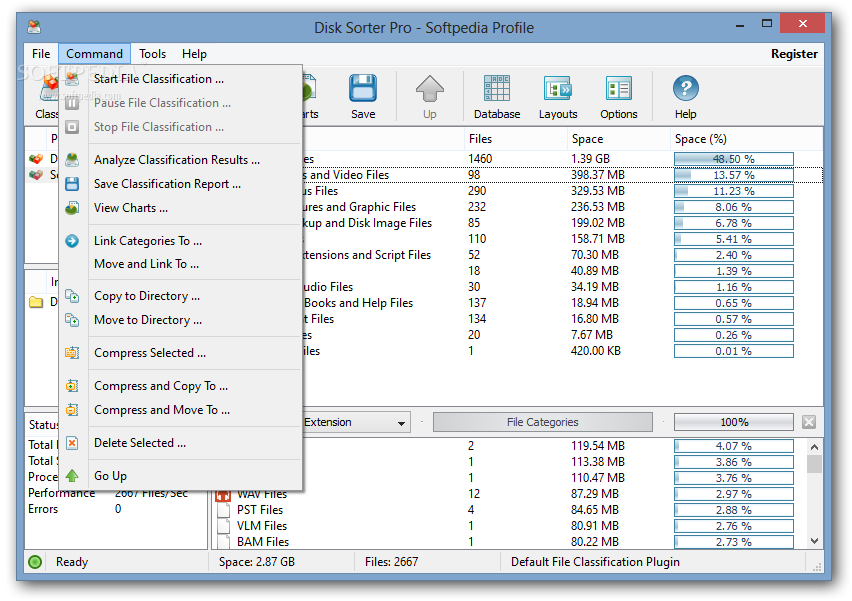Open the Tools menu
This screenshot has height=601, width=852.
pos(152,54)
